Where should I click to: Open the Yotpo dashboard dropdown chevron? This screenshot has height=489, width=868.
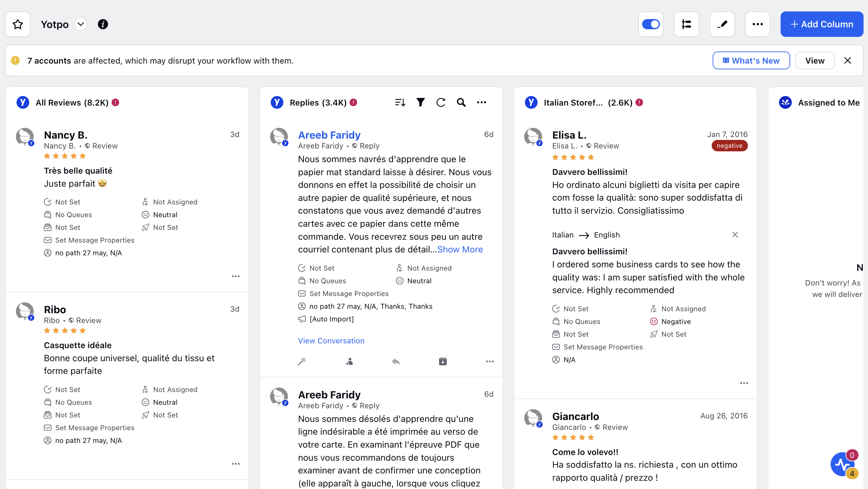click(80, 24)
